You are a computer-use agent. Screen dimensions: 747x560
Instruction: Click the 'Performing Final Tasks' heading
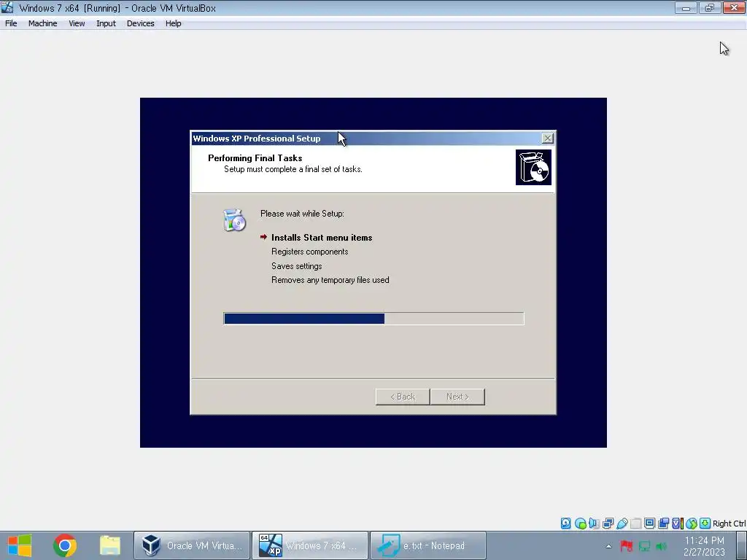pyautogui.click(x=255, y=158)
